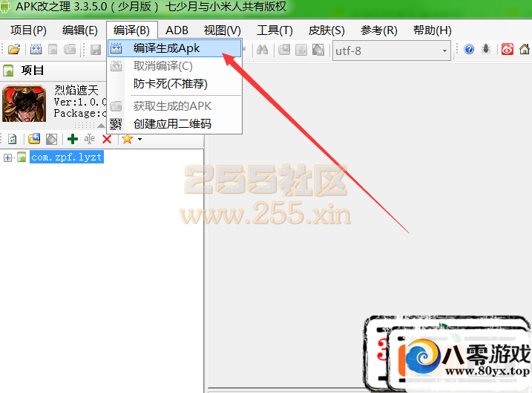The width and height of the screenshot is (532, 393).
Task: Choose 编译生成Apk from the menu
Action: point(174,48)
